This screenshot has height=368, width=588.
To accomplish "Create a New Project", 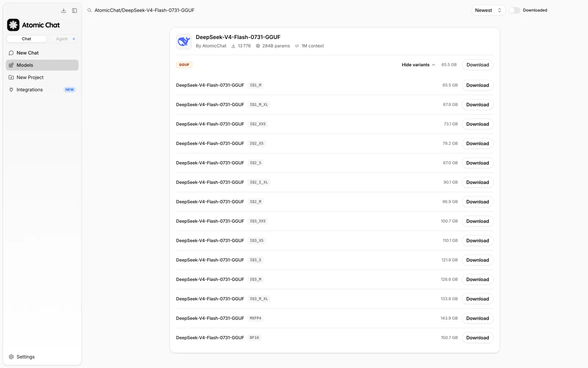I will (x=42, y=77).
